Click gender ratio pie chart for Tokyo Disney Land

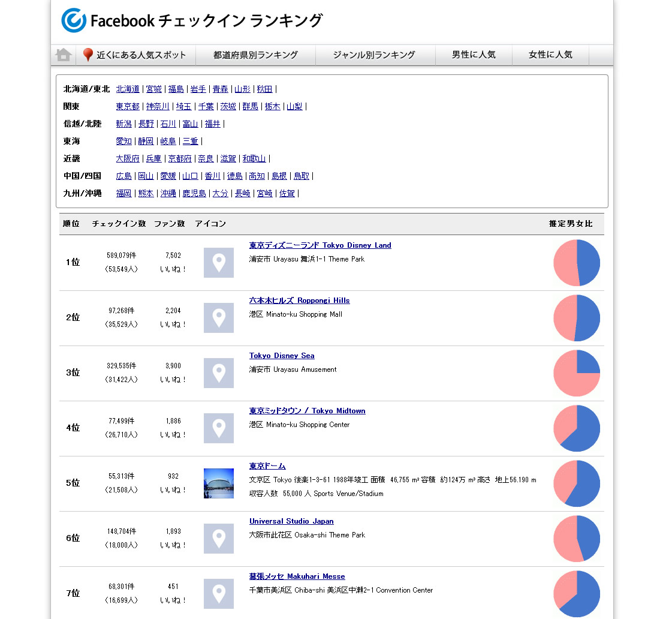577,262
